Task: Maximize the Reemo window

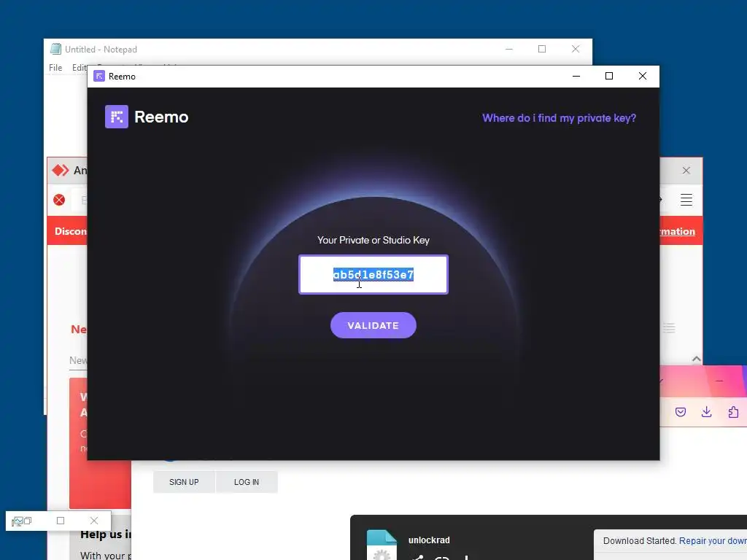Action: [609, 76]
